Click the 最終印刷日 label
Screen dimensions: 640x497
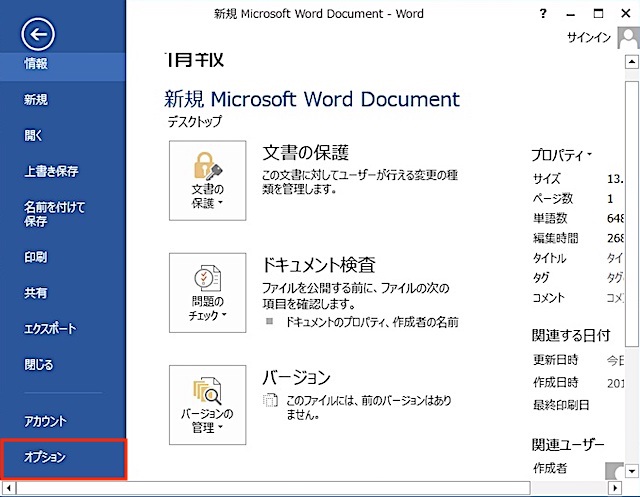pos(561,405)
